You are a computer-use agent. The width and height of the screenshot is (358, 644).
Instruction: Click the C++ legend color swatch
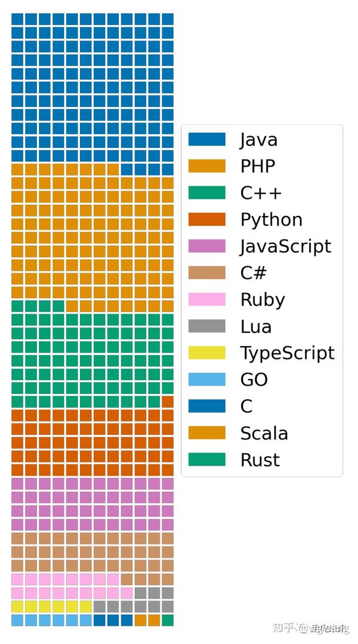(206, 193)
